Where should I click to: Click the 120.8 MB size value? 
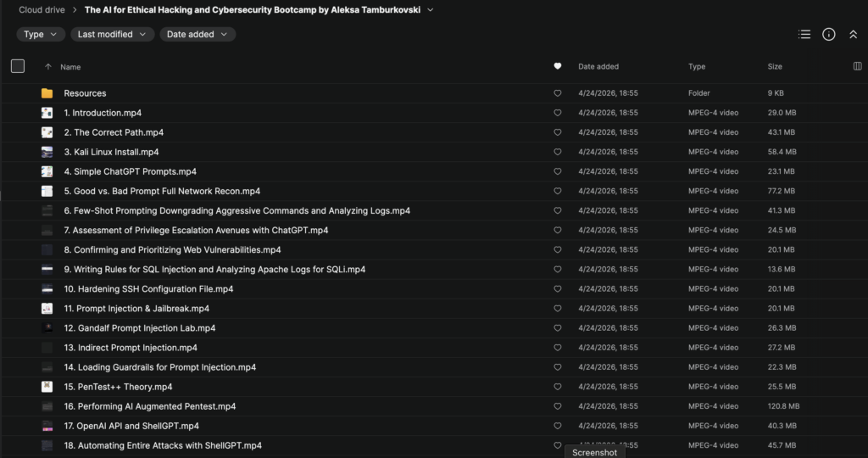(783, 406)
